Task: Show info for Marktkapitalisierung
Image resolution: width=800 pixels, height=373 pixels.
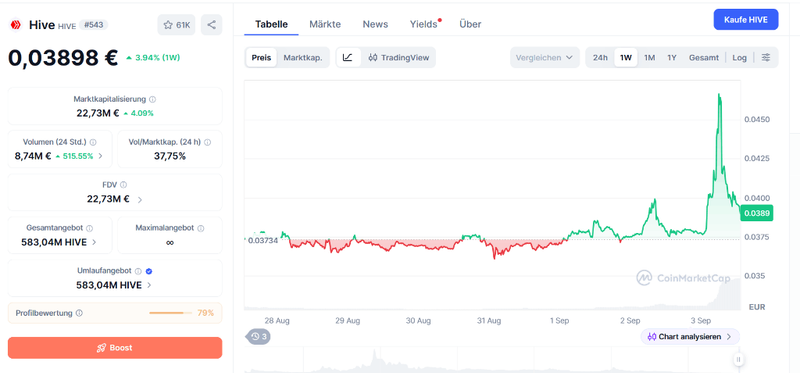Action: coord(153,100)
